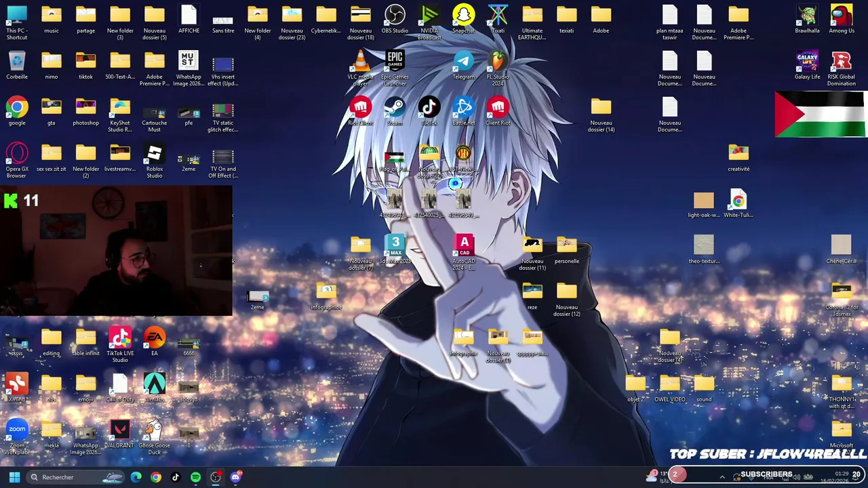
Task: Switch to Spotify on the taskbar
Action: point(195,477)
